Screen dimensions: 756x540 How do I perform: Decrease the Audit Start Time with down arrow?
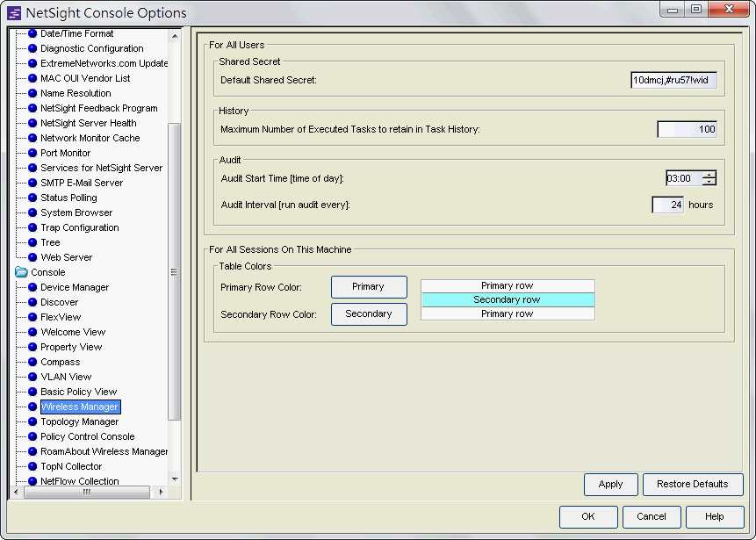pos(709,183)
